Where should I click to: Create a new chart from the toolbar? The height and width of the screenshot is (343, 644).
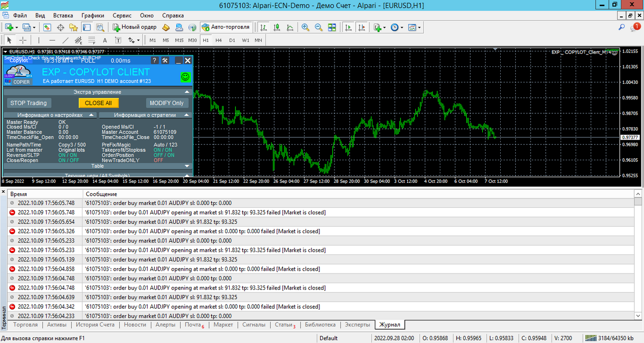pyautogui.click(x=9, y=27)
